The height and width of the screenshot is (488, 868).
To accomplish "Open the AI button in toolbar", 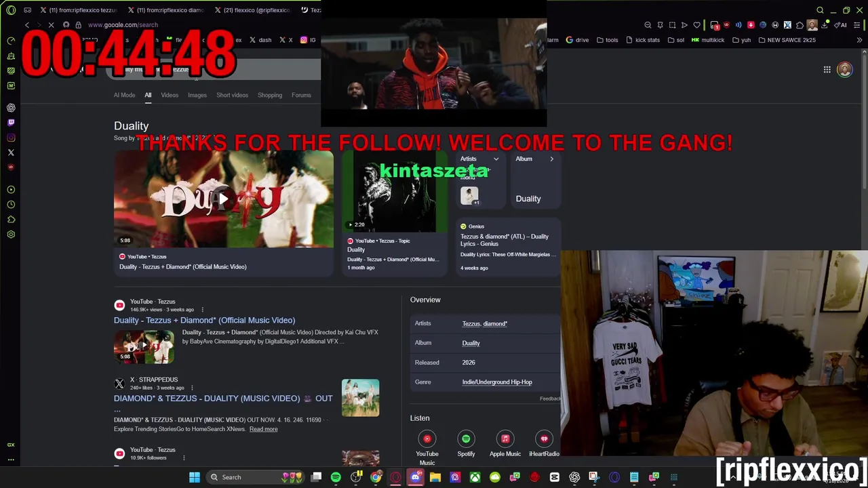I will [841, 25].
